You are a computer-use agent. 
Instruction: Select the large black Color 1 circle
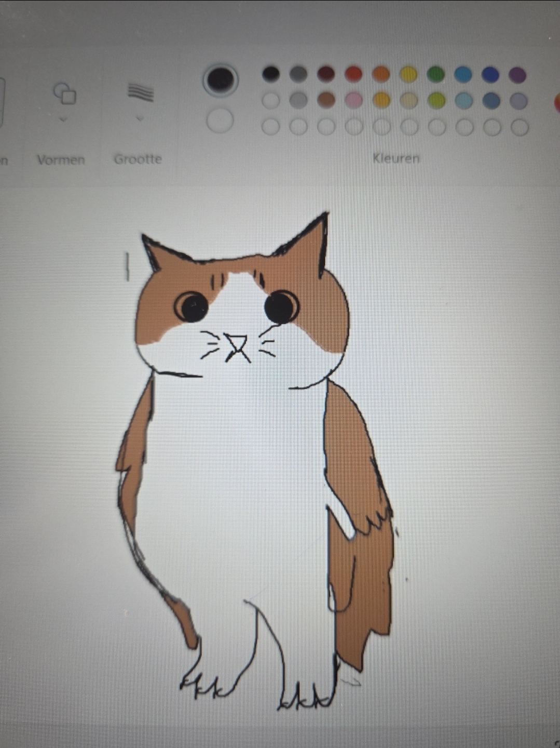point(221,79)
